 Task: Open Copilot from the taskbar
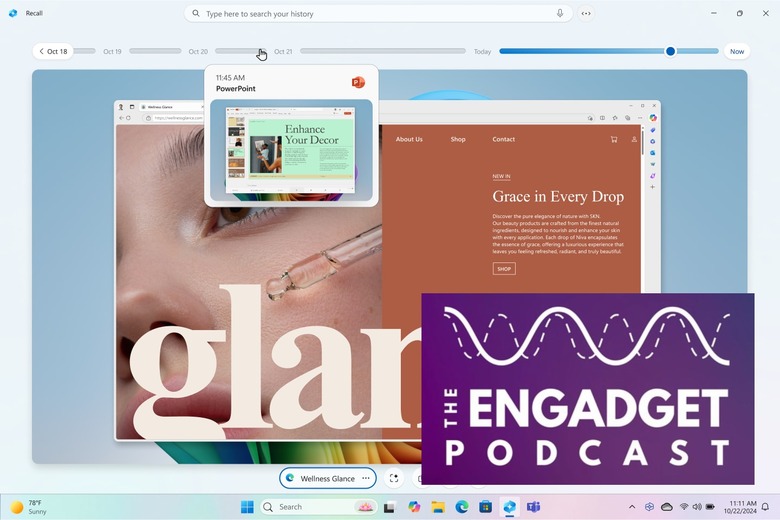(414, 507)
